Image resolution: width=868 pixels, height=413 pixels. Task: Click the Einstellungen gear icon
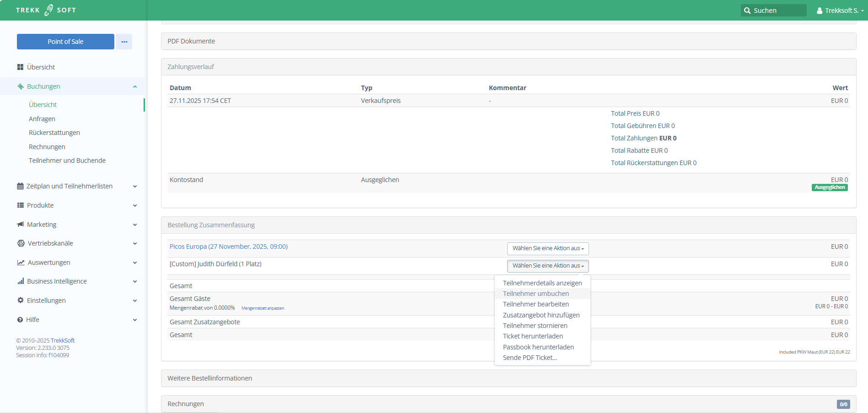pos(20,300)
